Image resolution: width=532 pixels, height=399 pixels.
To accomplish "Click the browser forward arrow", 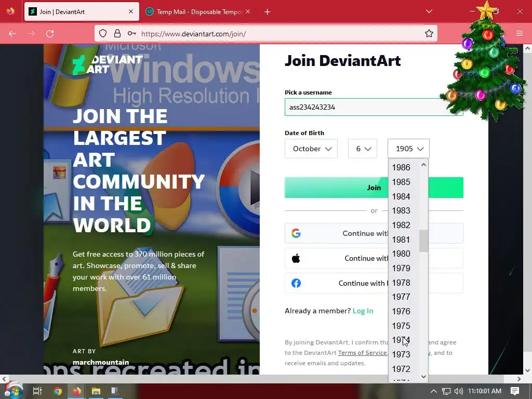I will click(x=31, y=34).
